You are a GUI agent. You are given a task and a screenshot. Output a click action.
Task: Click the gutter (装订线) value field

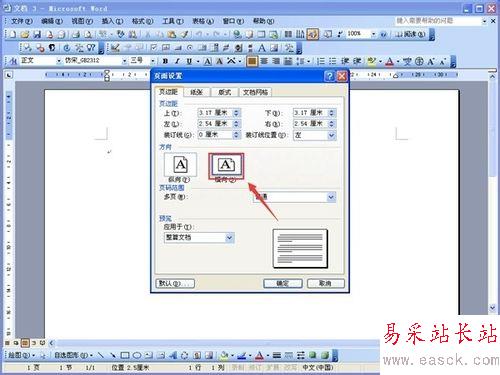[215, 135]
